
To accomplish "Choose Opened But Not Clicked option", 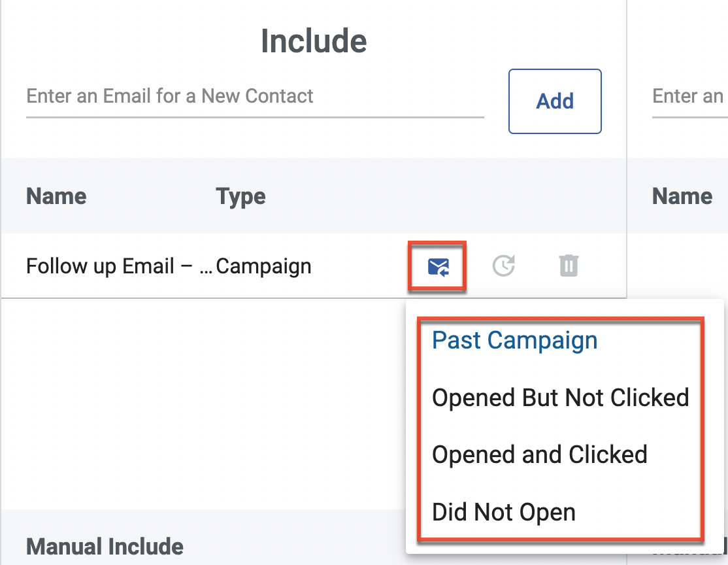I will [560, 398].
